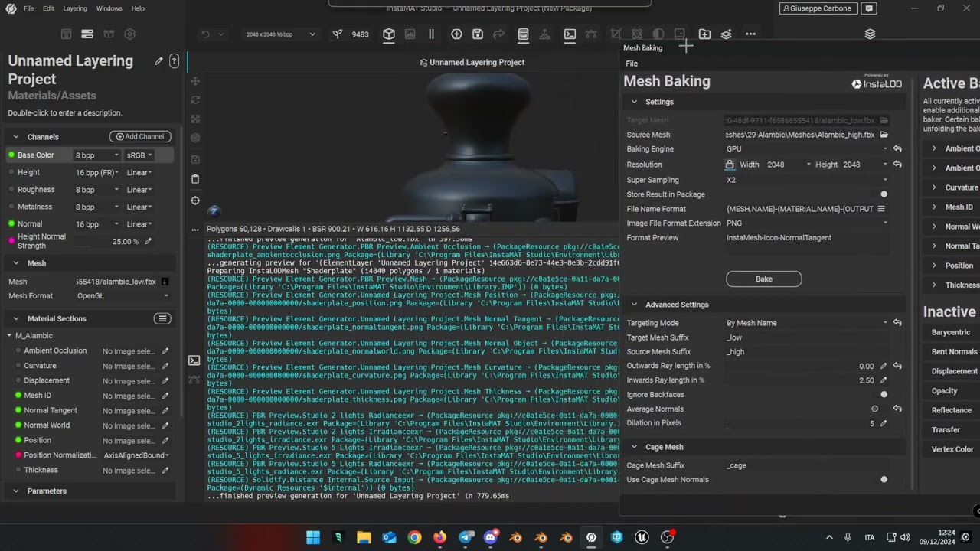Click the resolution aspect lock icon
The image size is (980, 551).
tap(730, 165)
